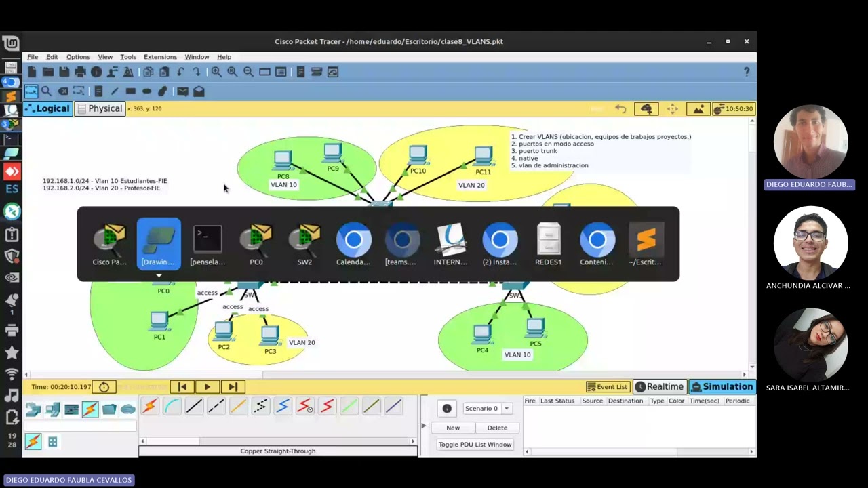Viewport: 868px width, 488px height.
Task: Click the Redo arrow in toolbar
Action: [x=197, y=72]
